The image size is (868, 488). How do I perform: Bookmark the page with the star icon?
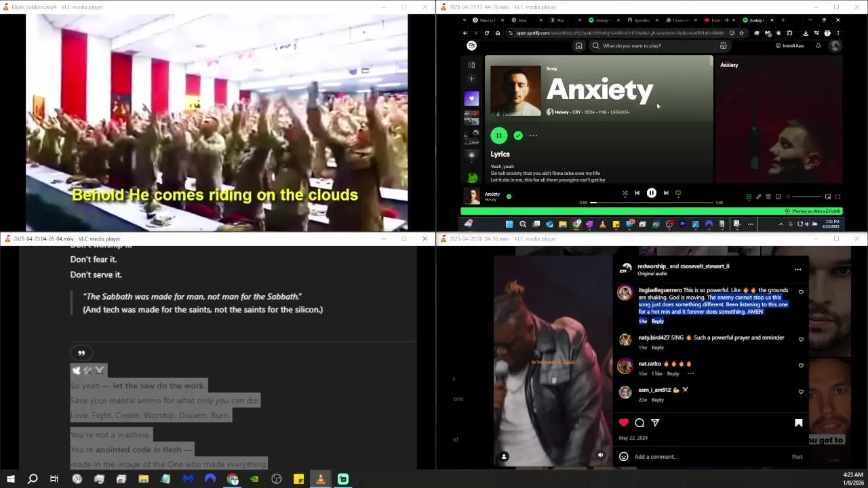(741, 33)
